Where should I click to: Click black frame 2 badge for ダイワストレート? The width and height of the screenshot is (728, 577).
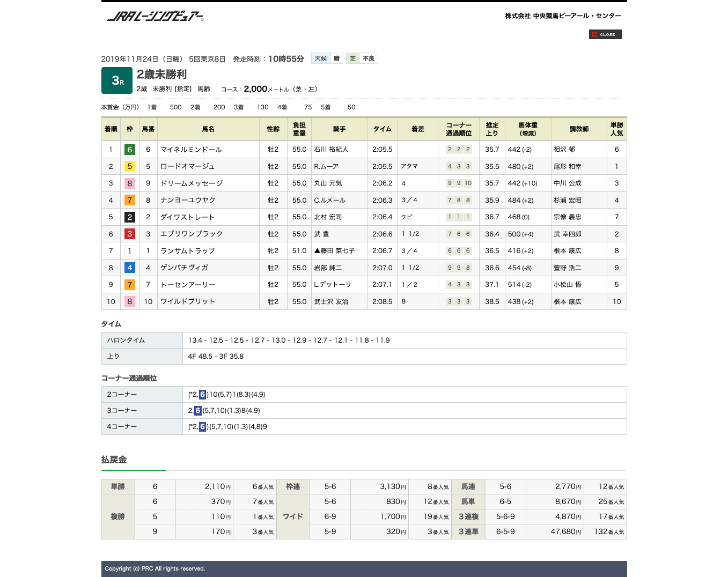(x=130, y=217)
